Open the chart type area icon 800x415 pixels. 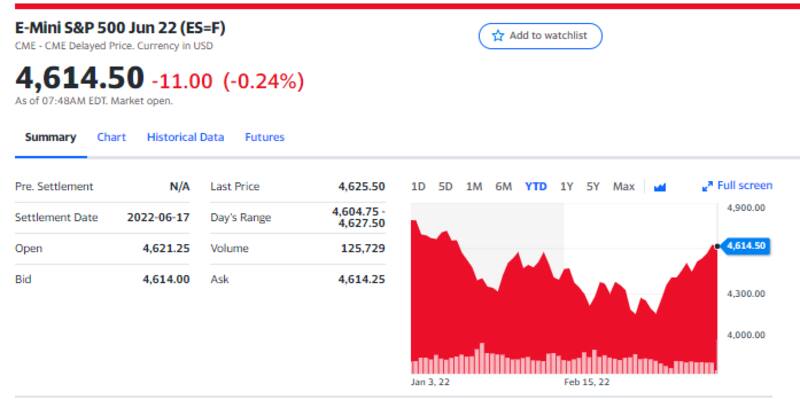tap(659, 187)
